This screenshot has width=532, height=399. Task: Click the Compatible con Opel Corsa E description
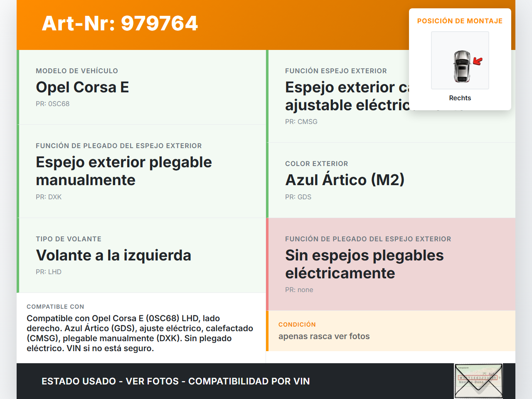(x=140, y=333)
